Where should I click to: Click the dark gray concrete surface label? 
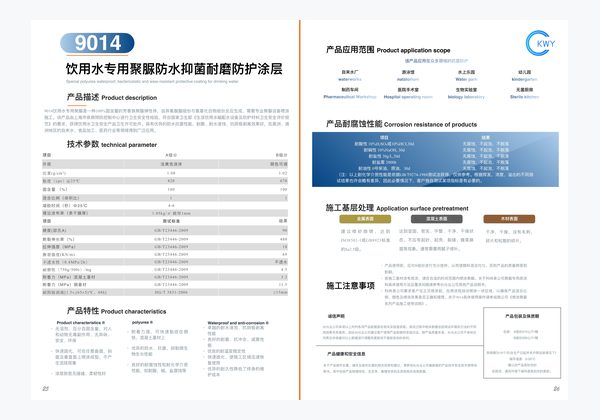(x=437, y=219)
